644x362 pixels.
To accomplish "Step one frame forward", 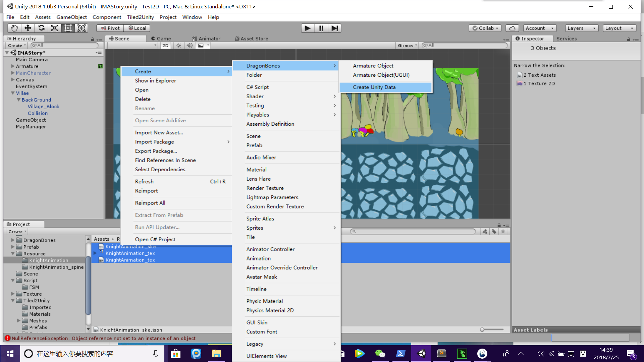I will click(x=334, y=28).
